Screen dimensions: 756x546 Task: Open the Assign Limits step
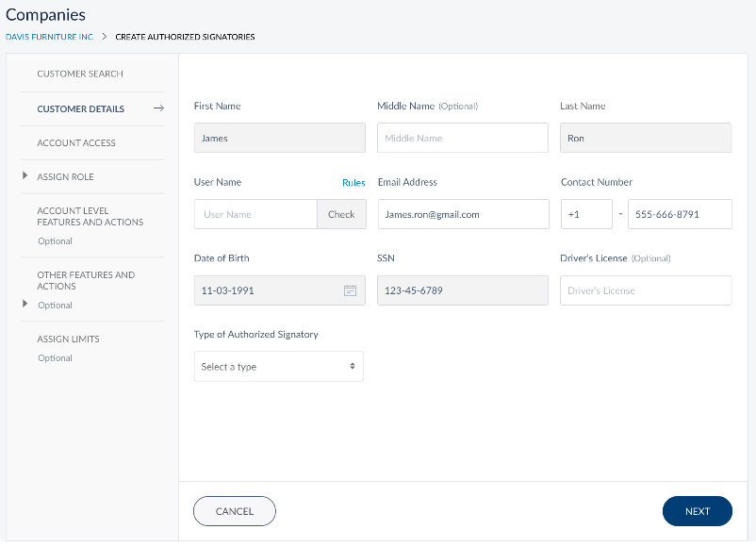tap(68, 339)
